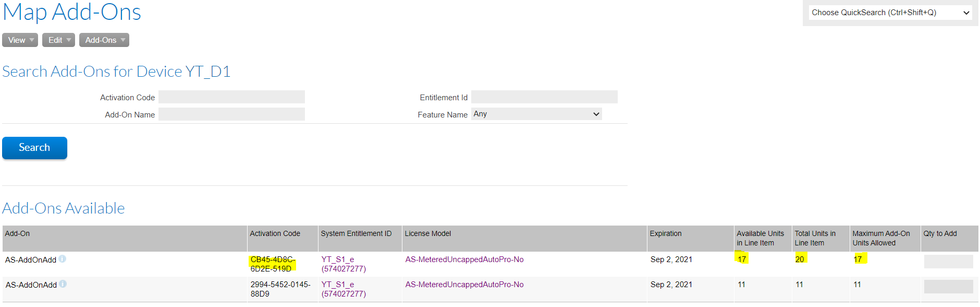Click the Qty to Add column header
This screenshot has height=307, width=980.
tap(949, 239)
